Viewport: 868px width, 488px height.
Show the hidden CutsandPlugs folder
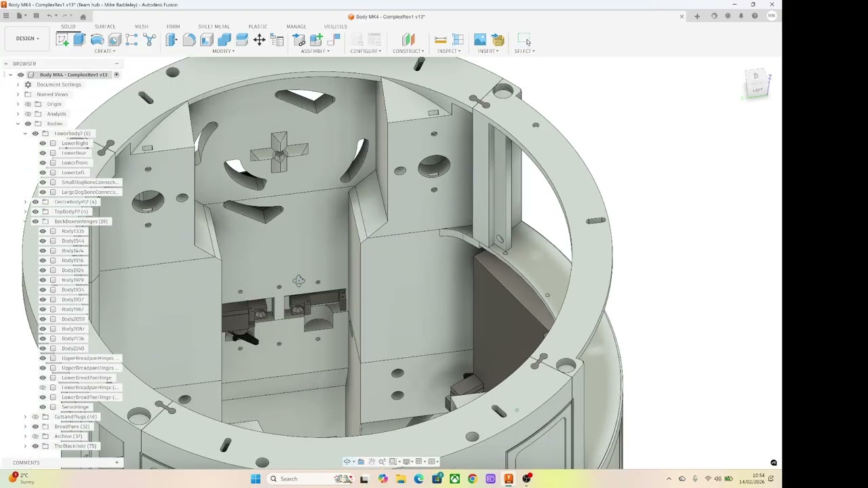pos(35,417)
